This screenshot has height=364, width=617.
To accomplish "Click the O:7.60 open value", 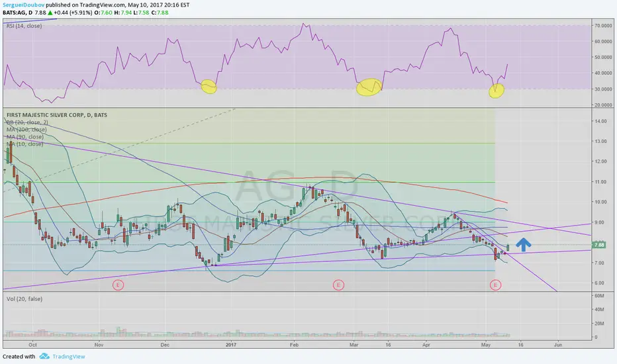I will [x=103, y=13].
